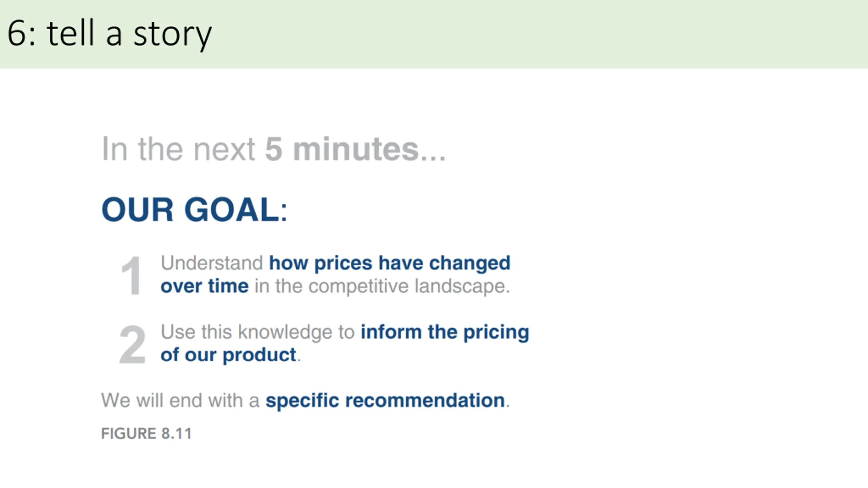Click the bold 'specific recommendation' phrase
The image size is (868, 488).
point(385,401)
